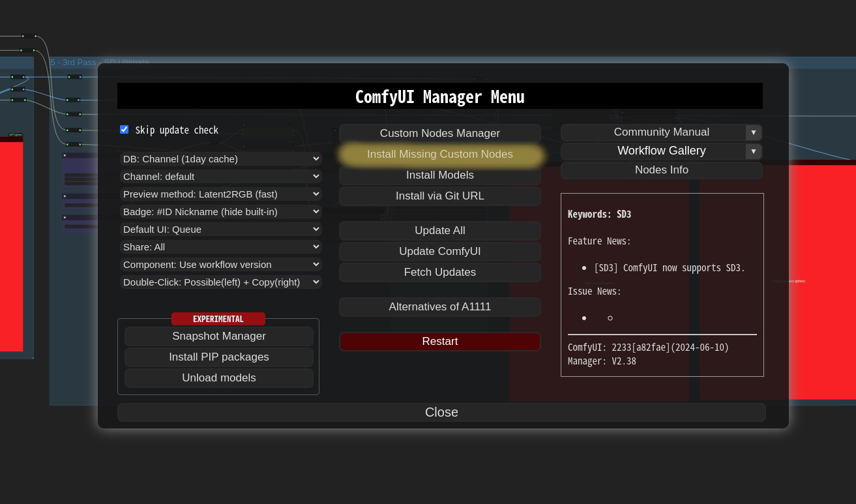This screenshot has width=856, height=504.
Task: Open the Component workflow version dropdown
Action: pos(220,265)
